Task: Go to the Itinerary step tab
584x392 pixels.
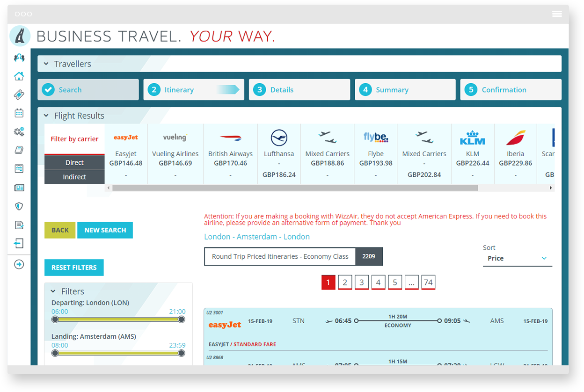Action: pyautogui.click(x=194, y=90)
